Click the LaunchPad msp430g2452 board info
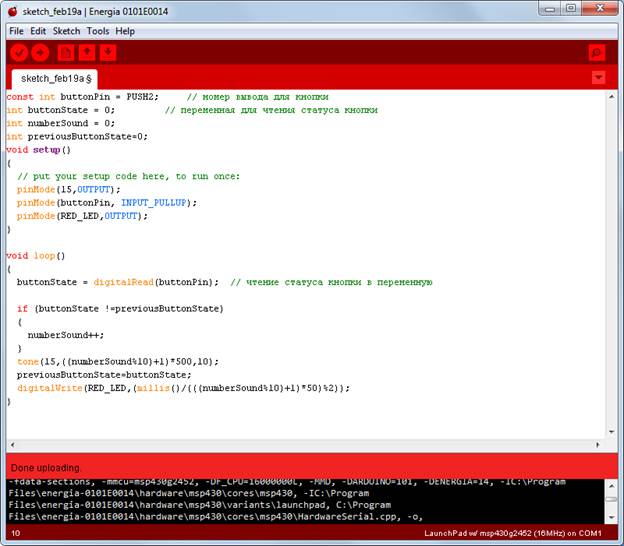Viewport: 624px width, 546px height. pos(513,533)
